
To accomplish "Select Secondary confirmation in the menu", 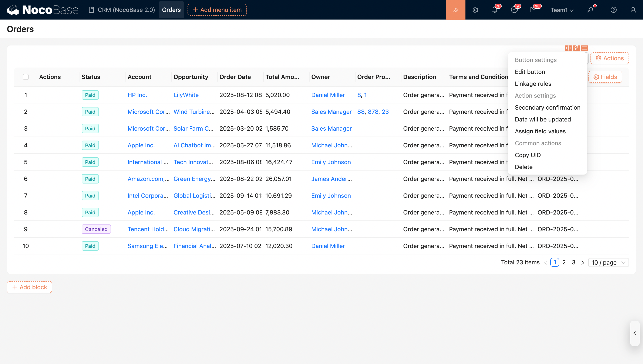I will point(547,107).
